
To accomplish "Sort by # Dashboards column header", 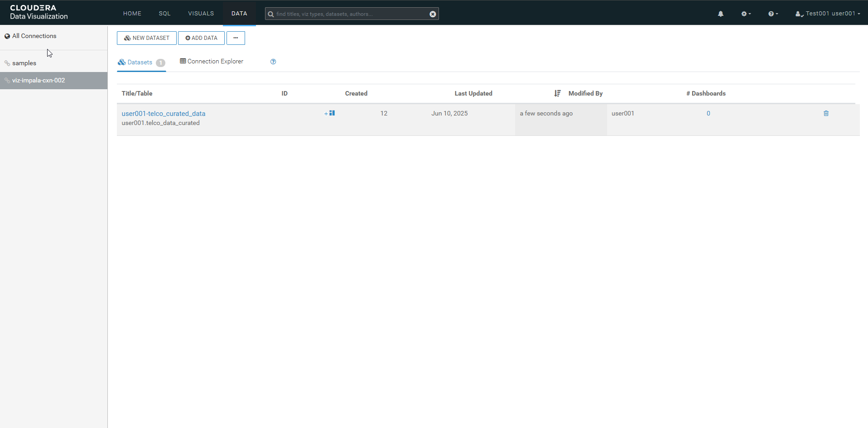I will [x=706, y=94].
